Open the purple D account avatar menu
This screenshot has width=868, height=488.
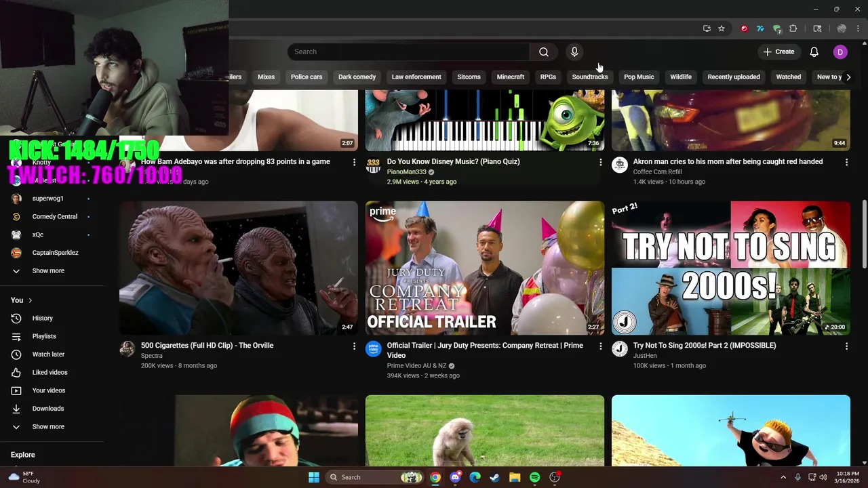coord(840,52)
